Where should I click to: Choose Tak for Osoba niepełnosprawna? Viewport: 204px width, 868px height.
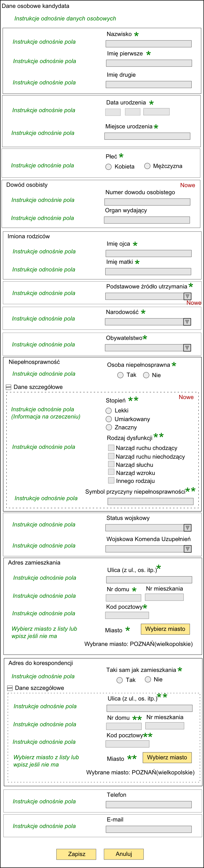120,375
